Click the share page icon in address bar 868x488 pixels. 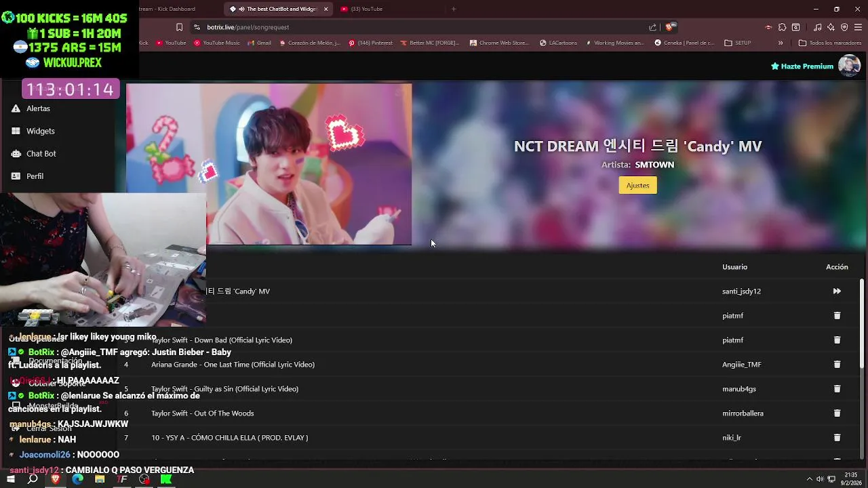pyautogui.click(x=652, y=27)
